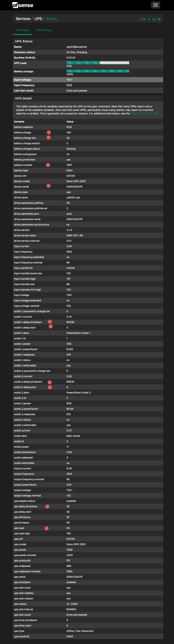Click red marker beside device.serial

(x=49, y=186)
